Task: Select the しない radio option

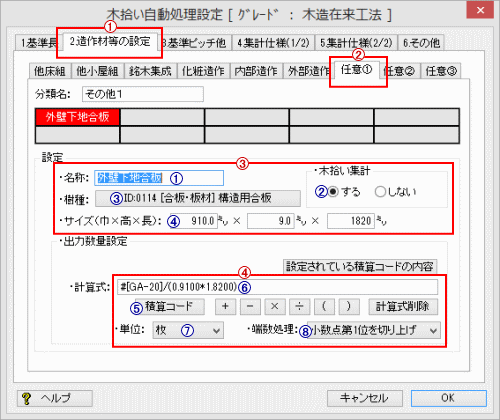Action: click(x=380, y=192)
